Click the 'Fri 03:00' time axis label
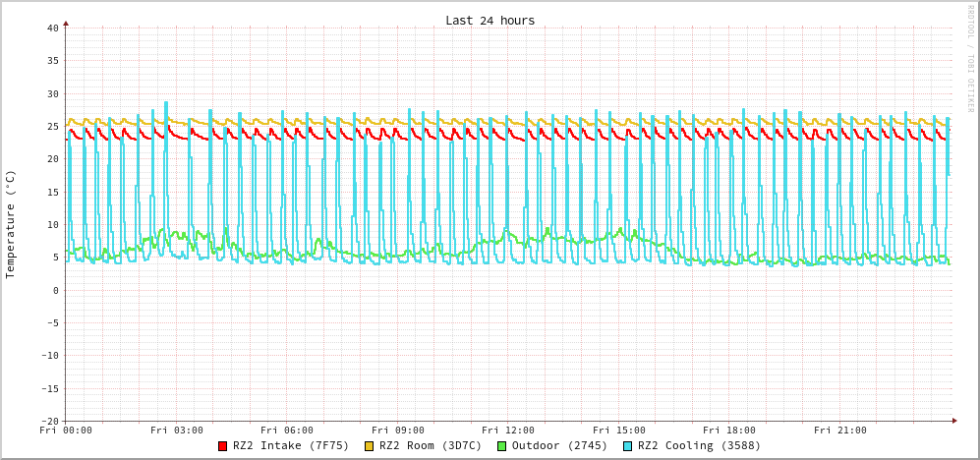The height and width of the screenshot is (460, 980). click(x=177, y=430)
